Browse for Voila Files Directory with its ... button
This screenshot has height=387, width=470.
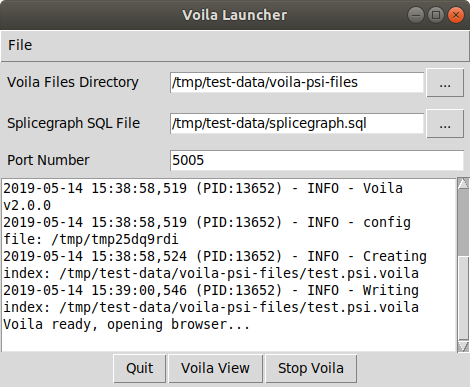[x=445, y=83]
